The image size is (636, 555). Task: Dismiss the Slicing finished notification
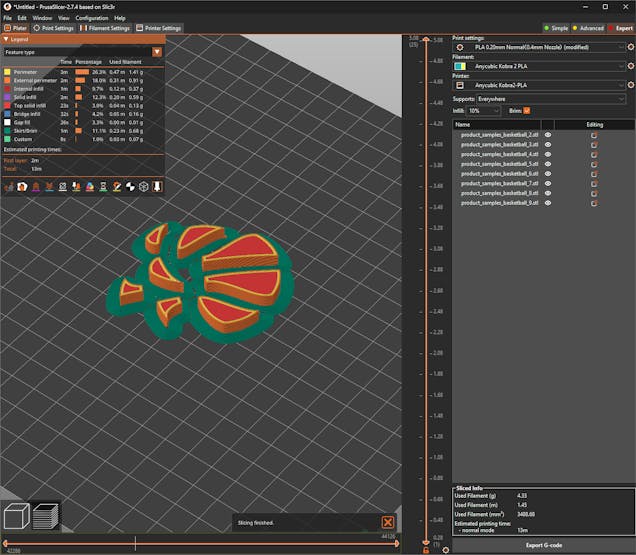tap(387, 522)
